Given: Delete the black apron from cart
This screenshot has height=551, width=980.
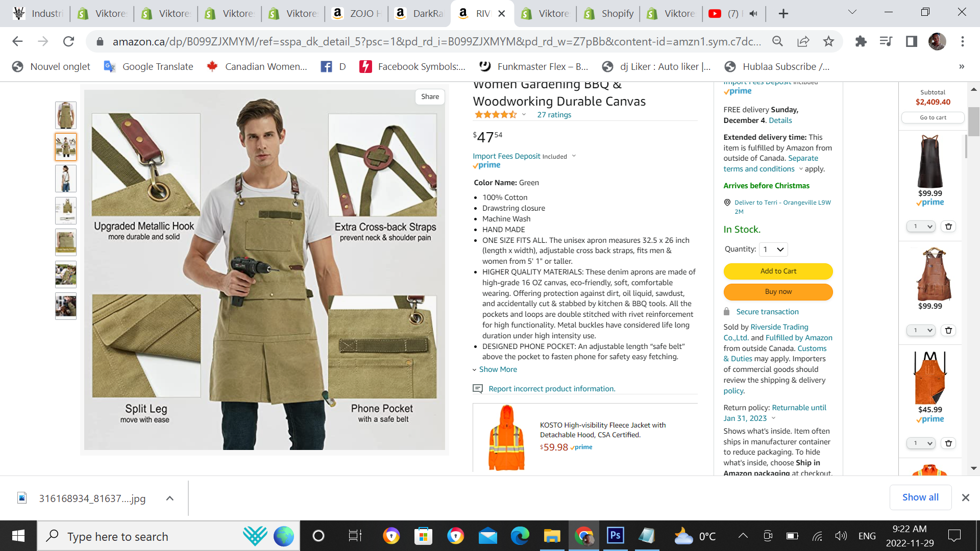Looking at the screenshot, I should [x=948, y=227].
